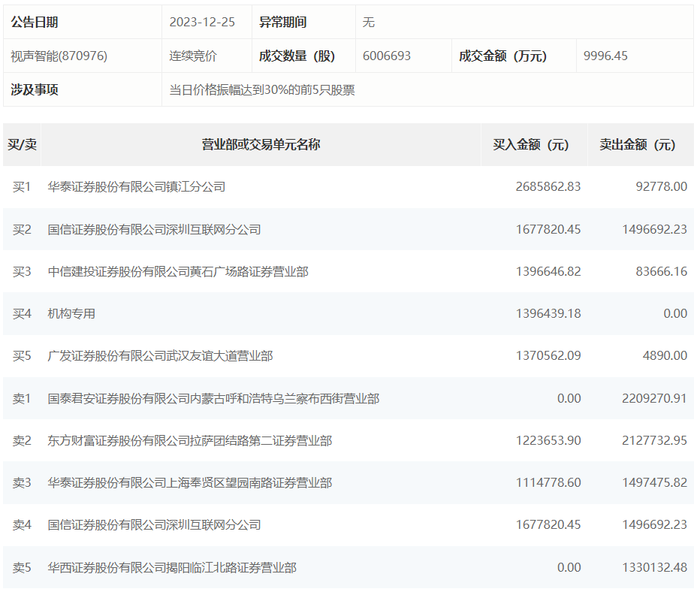
Task: Click the 卖3 row label
Action: click(x=21, y=483)
